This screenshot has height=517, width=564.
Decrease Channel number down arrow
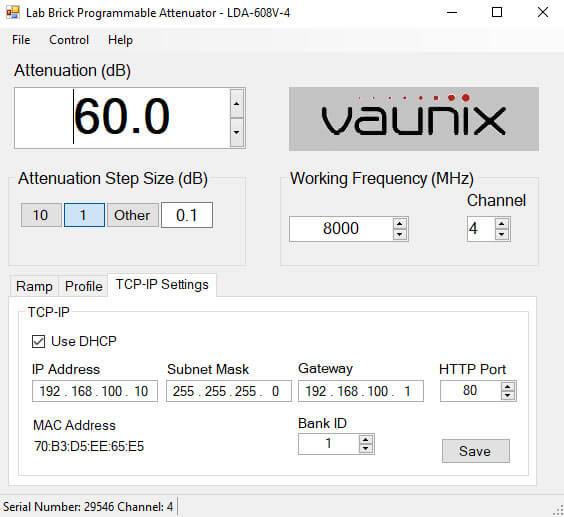502,235
